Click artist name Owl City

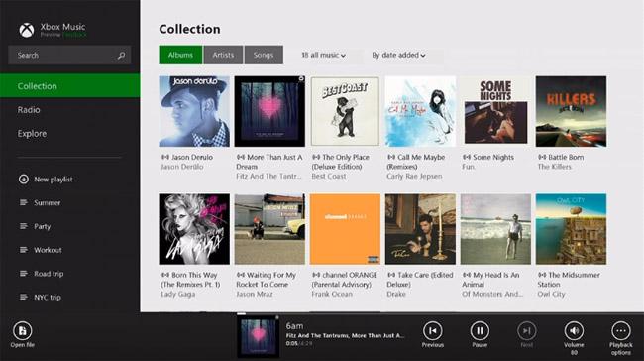551,294
